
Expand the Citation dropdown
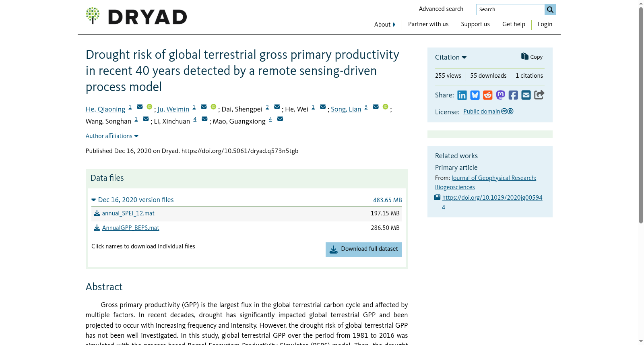pyautogui.click(x=451, y=57)
